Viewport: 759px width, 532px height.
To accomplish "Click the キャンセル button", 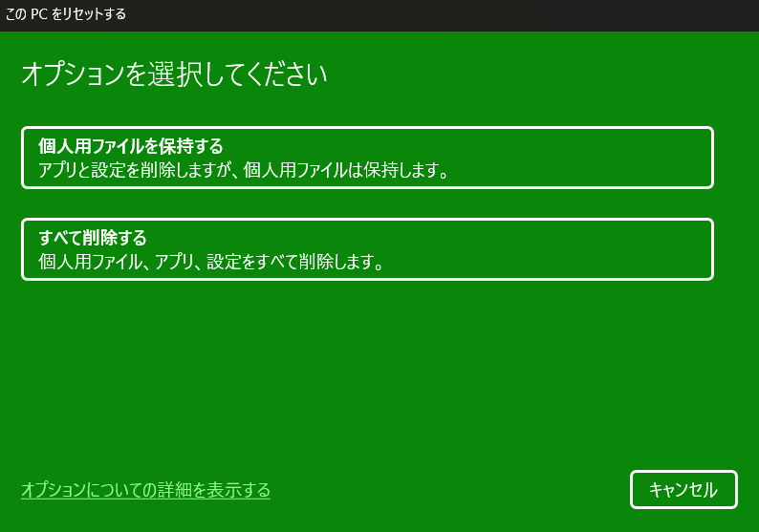I will tap(683, 489).
